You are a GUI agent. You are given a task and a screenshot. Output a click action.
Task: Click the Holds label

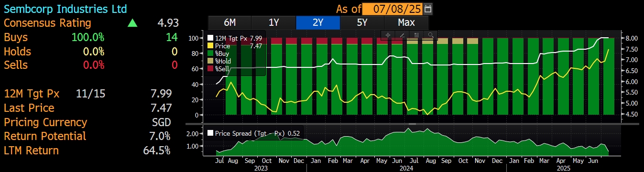coord(17,51)
